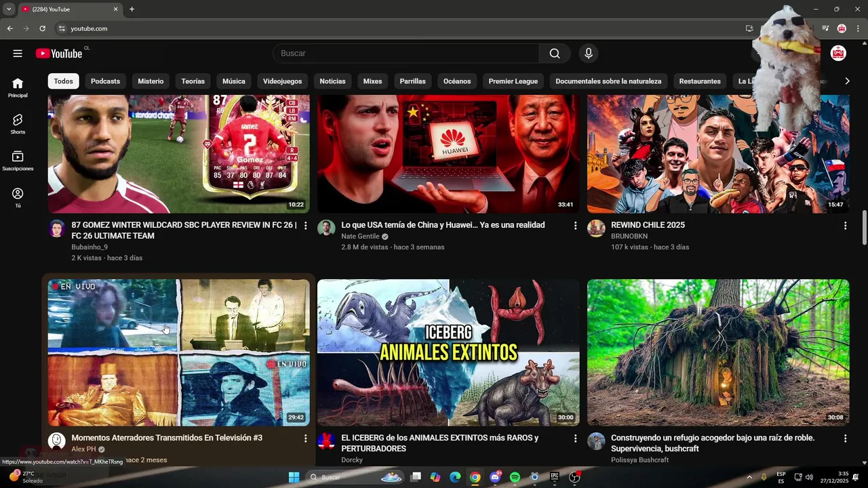Viewport: 868px width, 488px height.
Task: Open the YouTube account avatar menu
Action: pos(838,54)
